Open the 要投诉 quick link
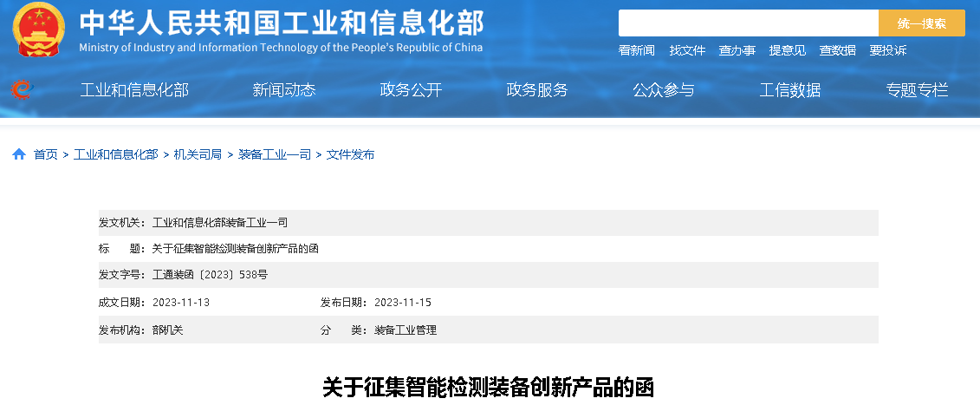Image resolution: width=980 pixels, height=418 pixels. pos(887,50)
